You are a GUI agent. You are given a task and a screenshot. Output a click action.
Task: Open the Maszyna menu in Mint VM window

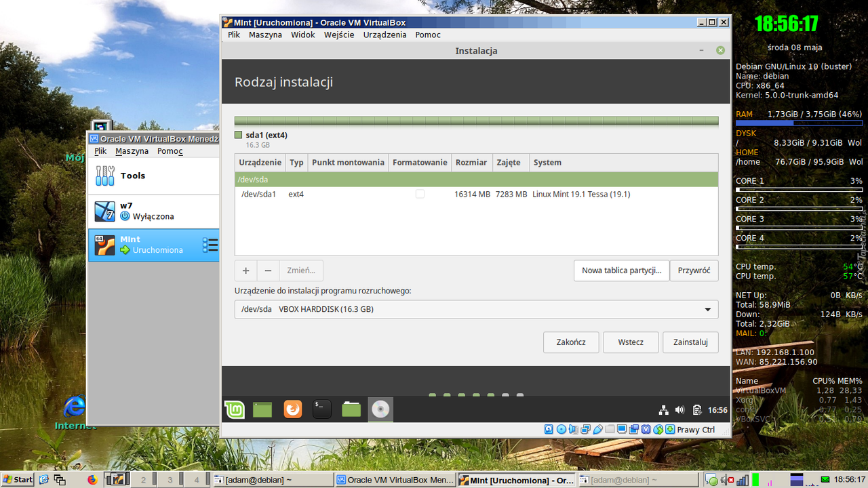(x=265, y=35)
